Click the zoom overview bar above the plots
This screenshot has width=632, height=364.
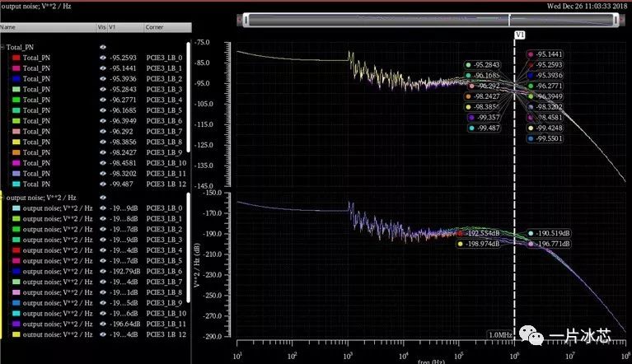431,20
